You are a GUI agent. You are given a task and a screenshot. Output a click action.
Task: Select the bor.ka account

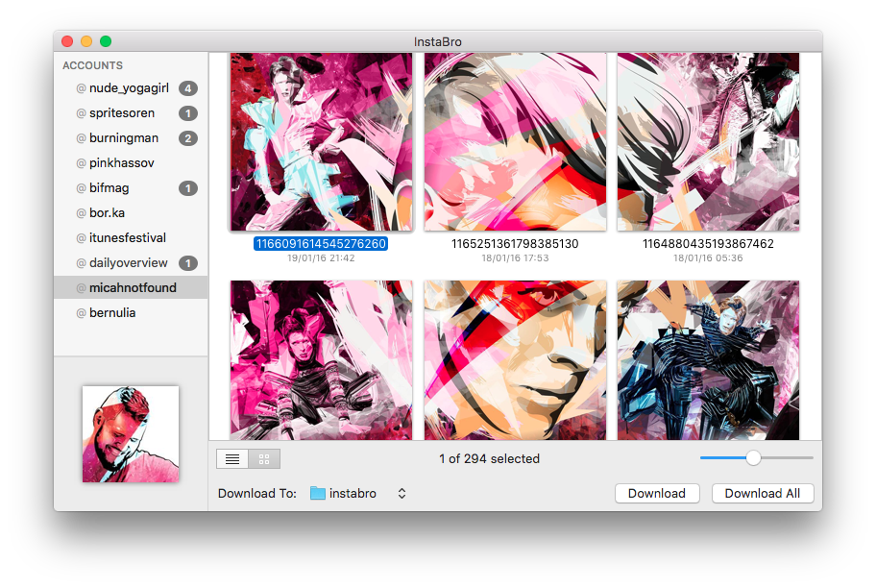pyautogui.click(x=131, y=213)
